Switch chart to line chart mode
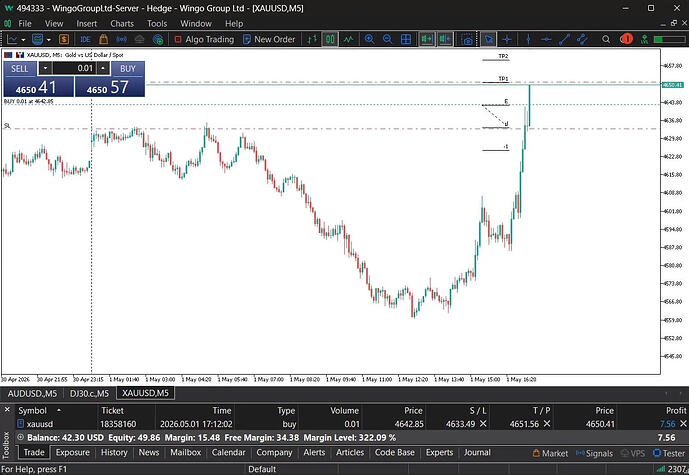This screenshot has width=689, height=475. (x=348, y=40)
